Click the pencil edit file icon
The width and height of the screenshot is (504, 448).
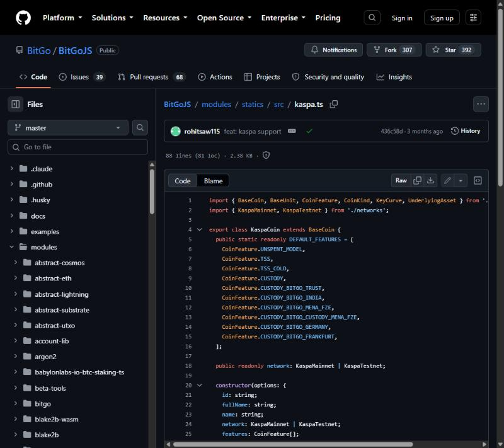click(447, 181)
